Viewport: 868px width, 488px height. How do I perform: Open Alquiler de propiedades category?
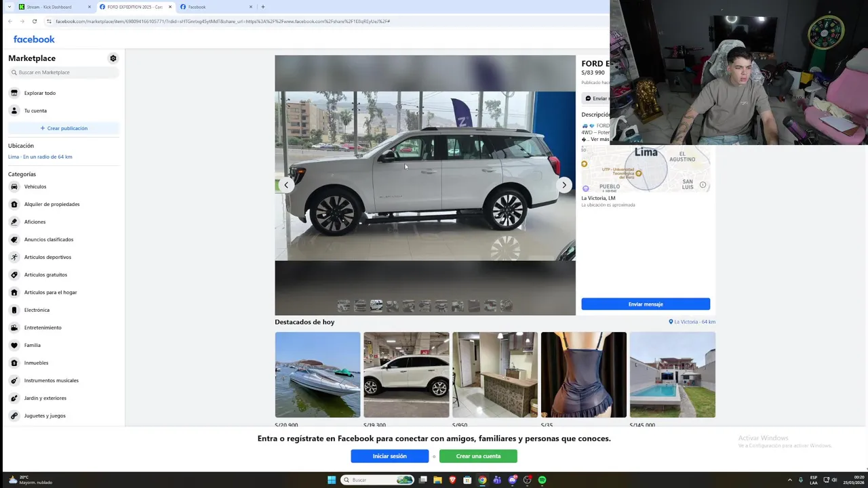point(64,204)
